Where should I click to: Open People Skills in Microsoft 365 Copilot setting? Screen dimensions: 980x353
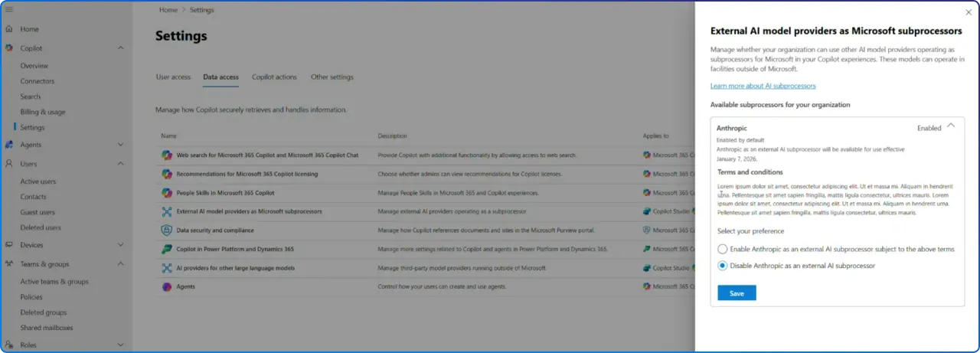coord(225,193)
